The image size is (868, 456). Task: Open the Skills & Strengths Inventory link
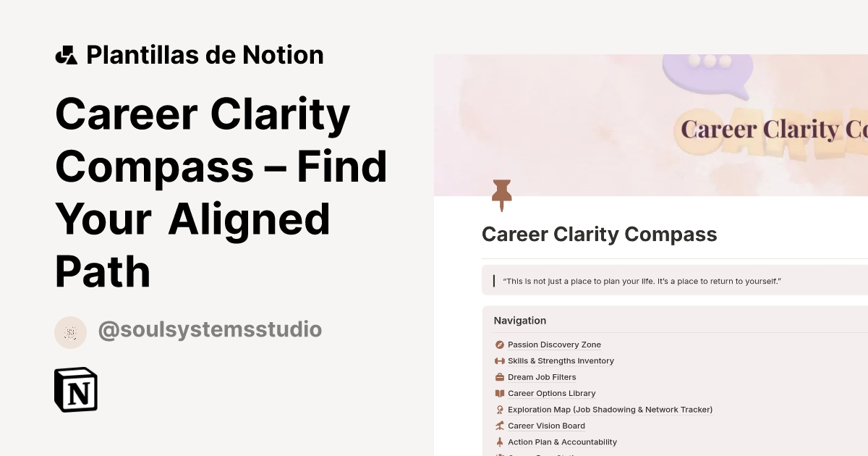[x=561, y=360]
